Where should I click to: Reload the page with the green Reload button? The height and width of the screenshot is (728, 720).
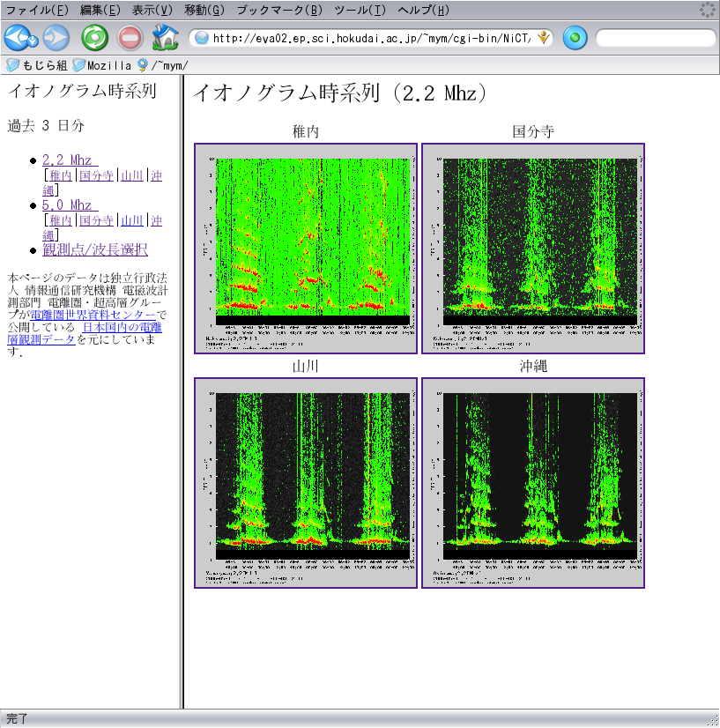(94, 38)
